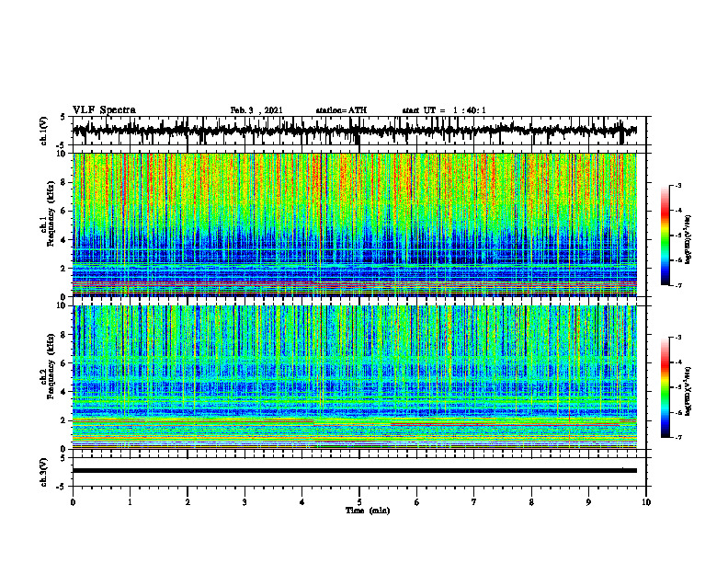728x563 pixels.
Task: Click the "-7" label on ch.2 colorbar
Action: [x=678, y=438]
